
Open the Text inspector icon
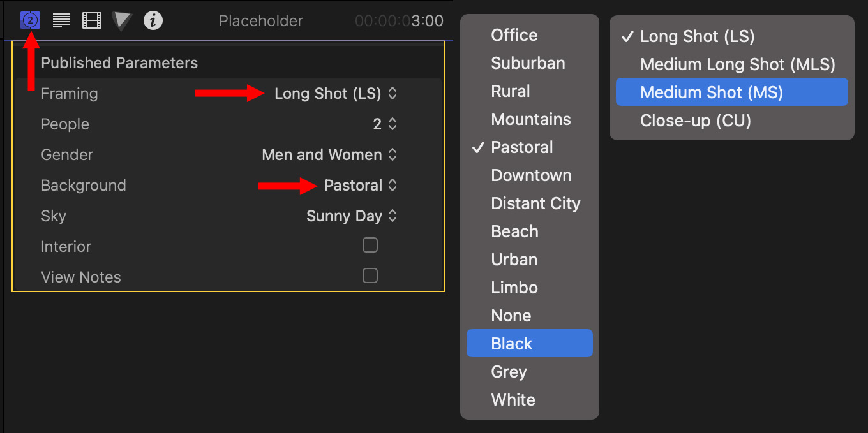pos(61,20)
